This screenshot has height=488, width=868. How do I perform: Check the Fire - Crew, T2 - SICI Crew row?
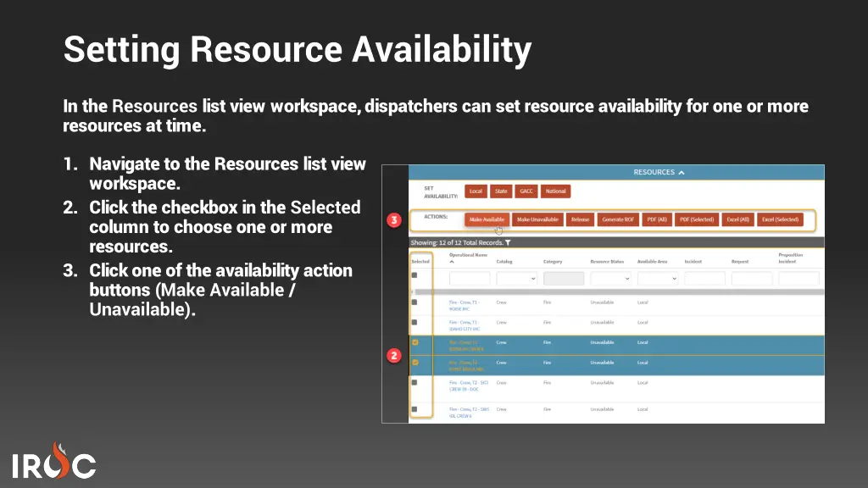[x=415, y=382]
